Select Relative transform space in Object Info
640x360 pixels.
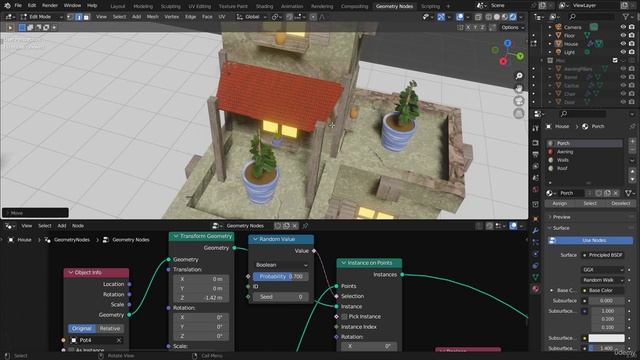[x=110, y=329]
